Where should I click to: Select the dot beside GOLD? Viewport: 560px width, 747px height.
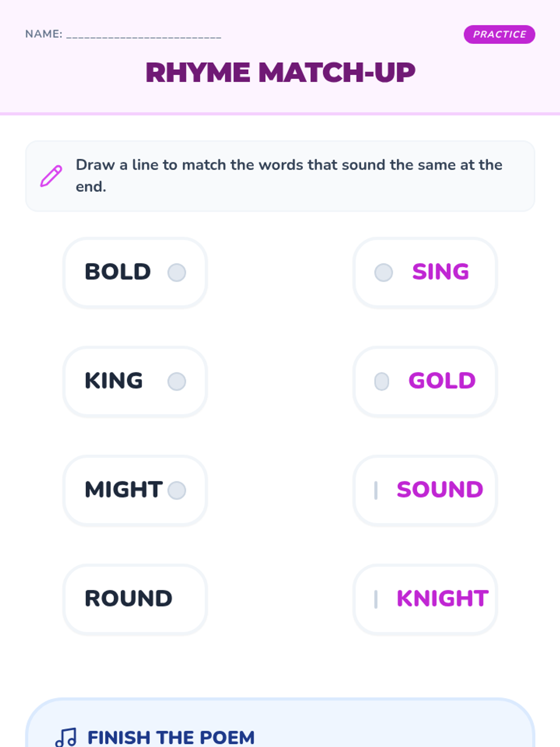[382, 381]
